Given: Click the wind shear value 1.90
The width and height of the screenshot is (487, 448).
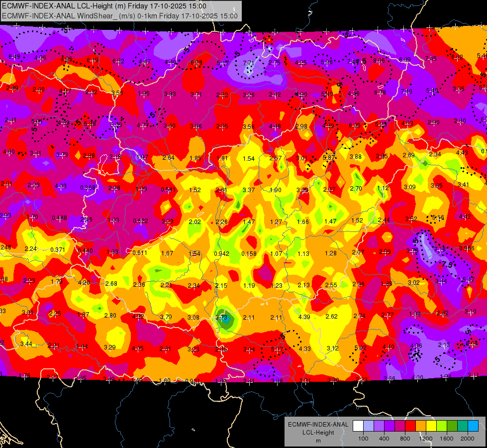Looking at the screenshot, I should pos(276,190).
